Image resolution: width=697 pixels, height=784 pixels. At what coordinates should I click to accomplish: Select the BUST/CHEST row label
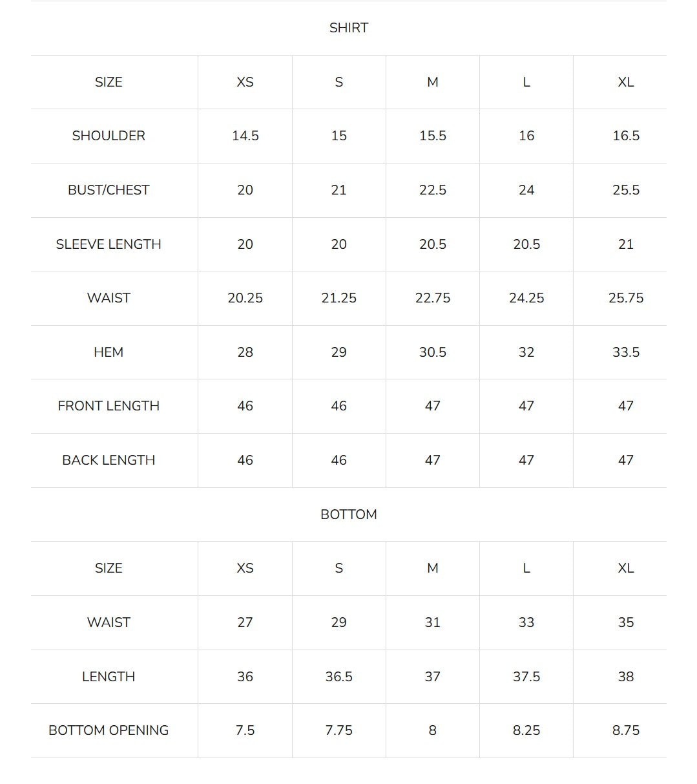click(x=109, y=190)
